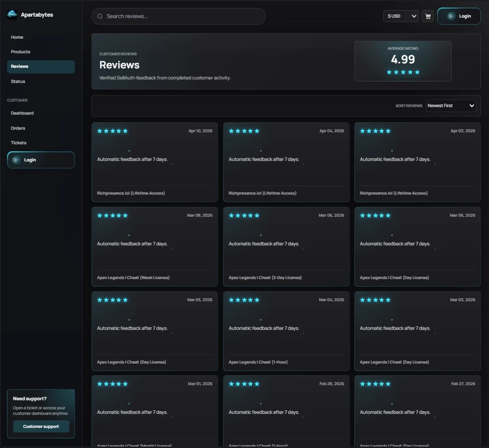Image resolution: width=489 pixels, height=448 pixels.
Task: Click stars on the Mar 04, 2026 review
Action: [244, 300]
